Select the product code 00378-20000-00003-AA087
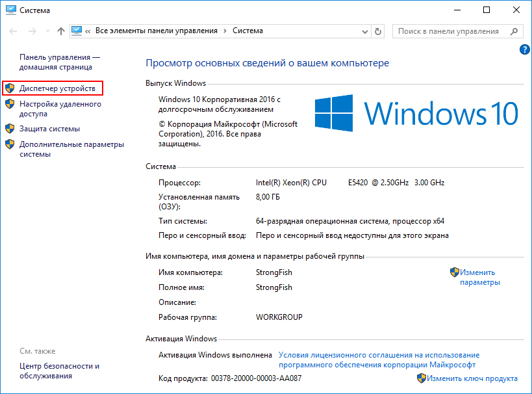Screen dimensions: 532x394 coord(256,378)
